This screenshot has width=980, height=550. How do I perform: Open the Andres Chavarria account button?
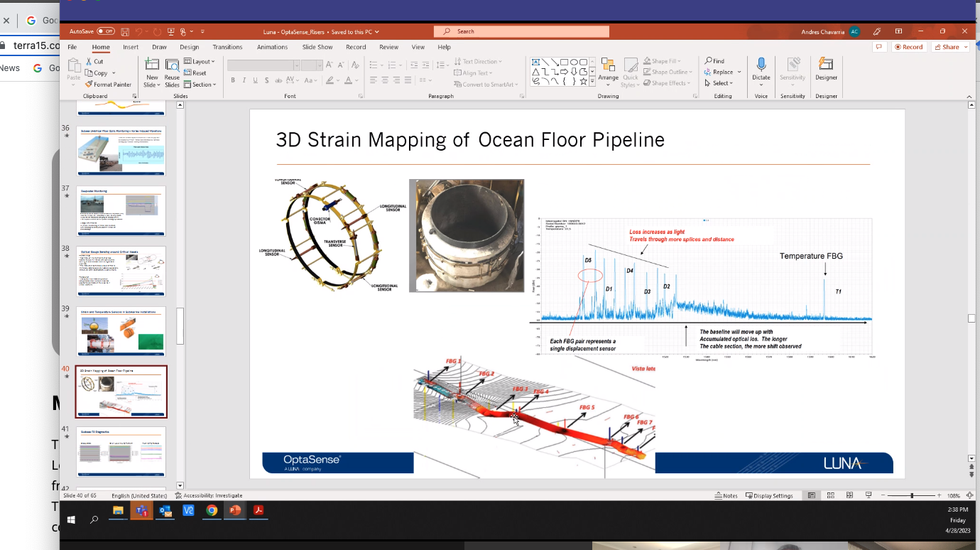pos(830,32)
